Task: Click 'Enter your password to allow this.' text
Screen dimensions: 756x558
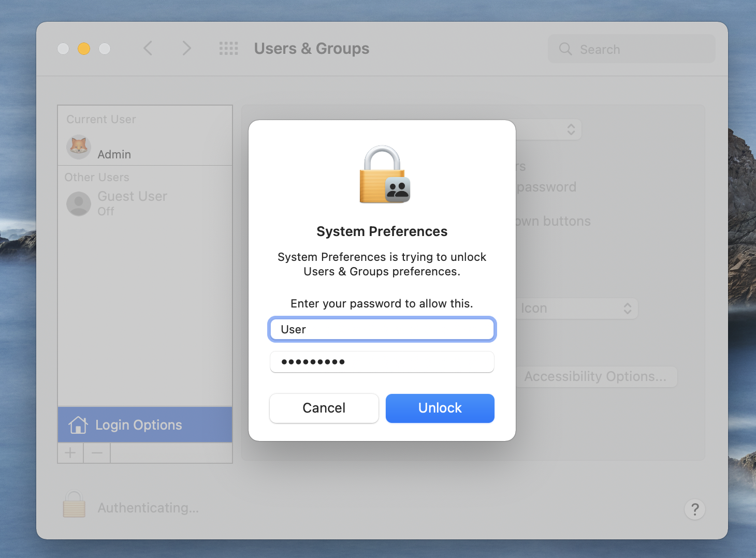Action: pos(382,303)
